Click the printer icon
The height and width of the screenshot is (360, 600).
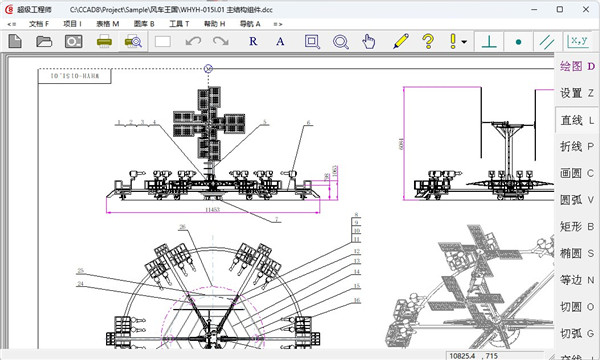[104, 41]
